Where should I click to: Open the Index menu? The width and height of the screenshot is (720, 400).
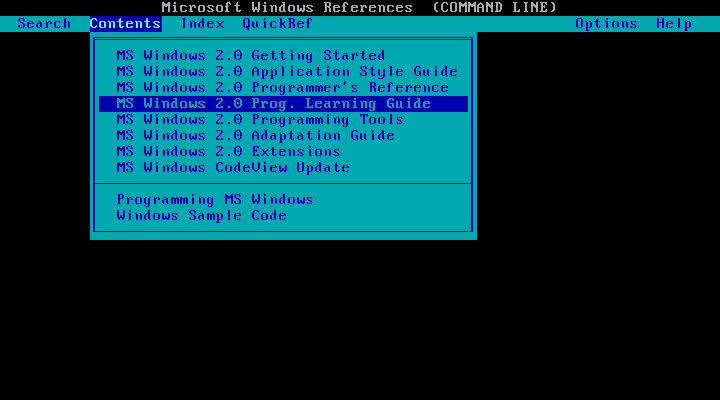pyautogui.click(x=202, y=24)
